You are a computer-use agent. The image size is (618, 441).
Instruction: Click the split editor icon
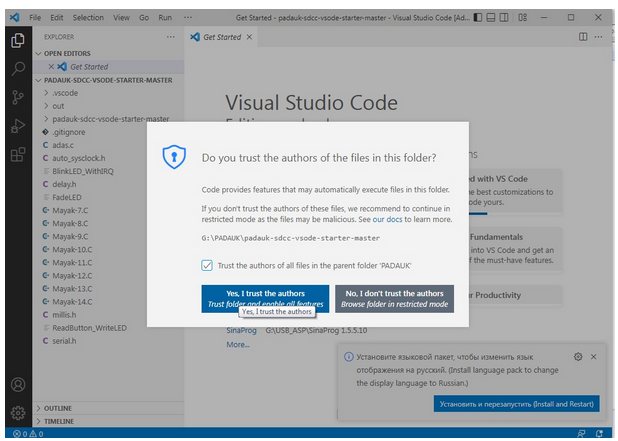pos(584,36)
